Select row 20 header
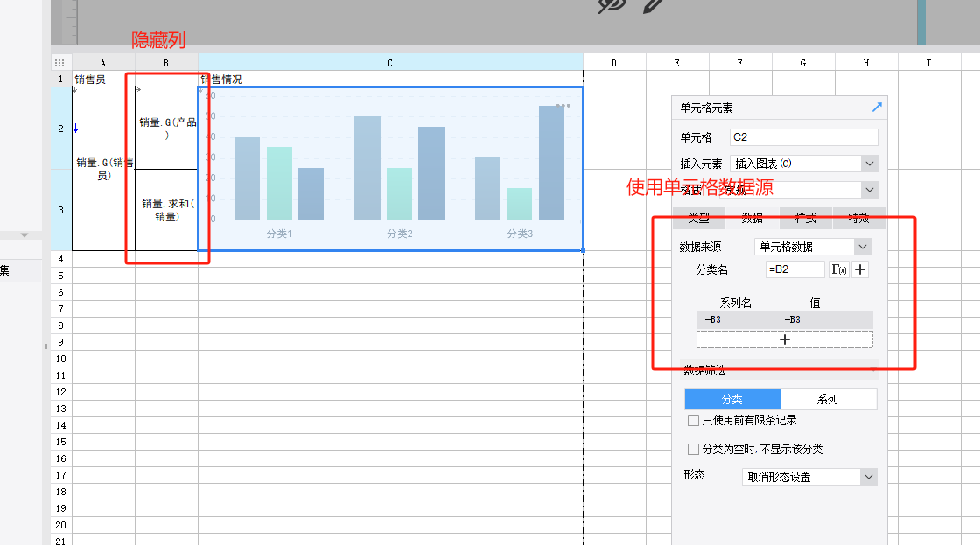Screen dimensions: 980x545 tap(60, 525)
